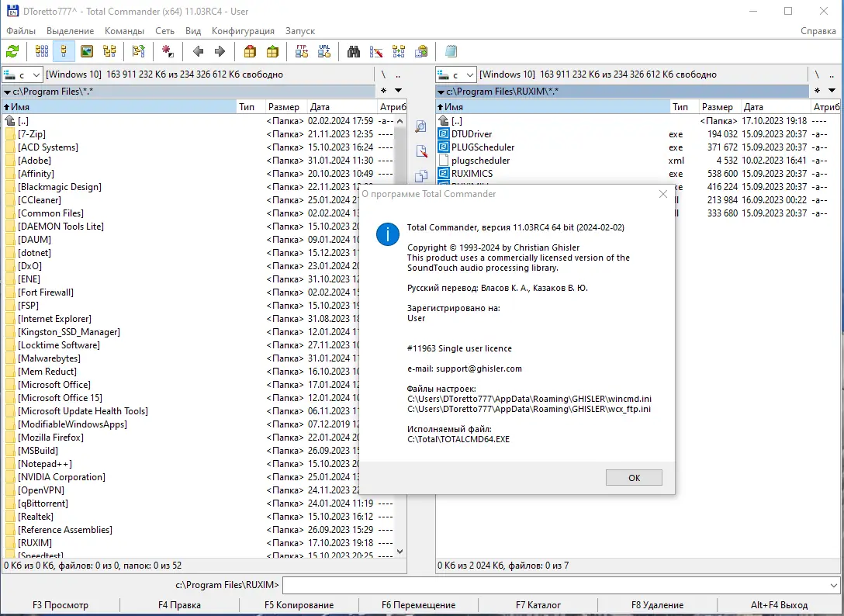The height and width of the screenshot is (616, 844).
Task: Click left panel scrollbar down arrow
Action: 400,551
